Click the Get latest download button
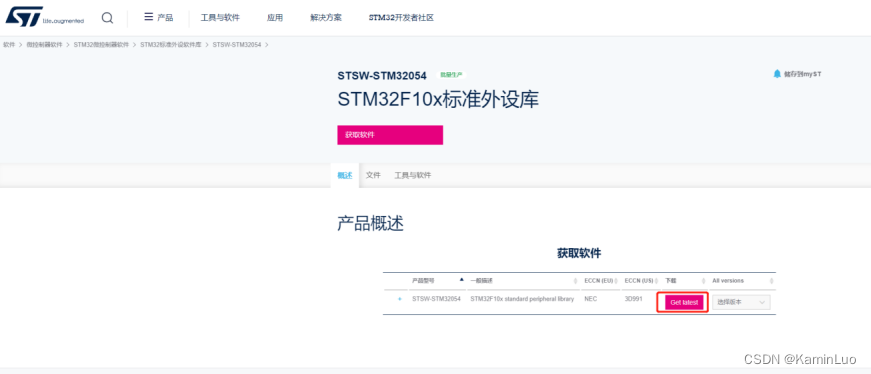 pyautogui.click(x=684, y=302)
